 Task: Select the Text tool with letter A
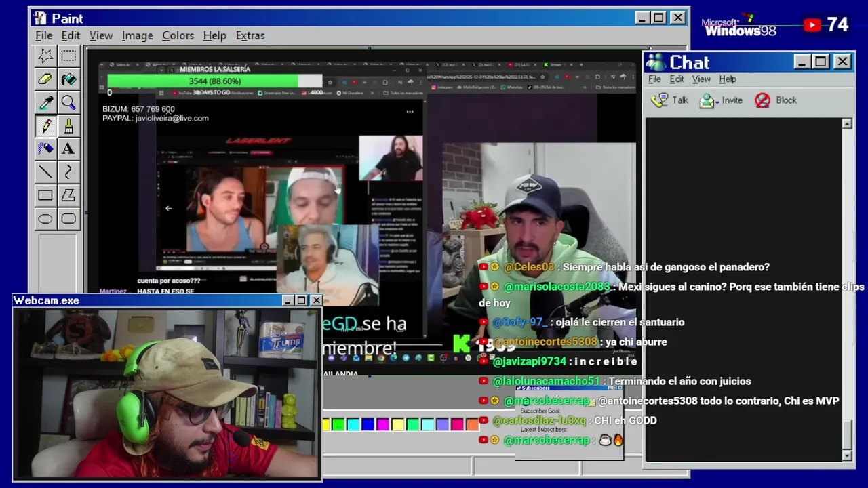pos(68,149)
